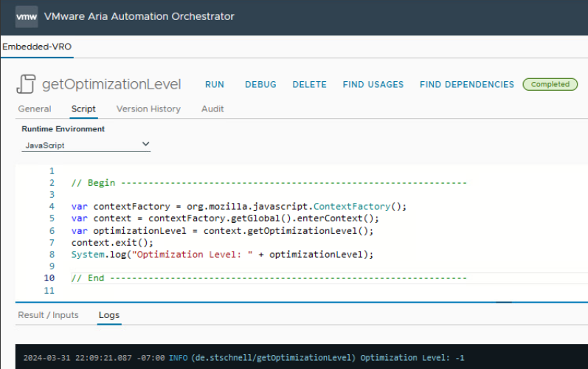Click code line 'var contextFactory = org.mozilla...'
The height and width of the screenshot is (369, 588).
239,206
